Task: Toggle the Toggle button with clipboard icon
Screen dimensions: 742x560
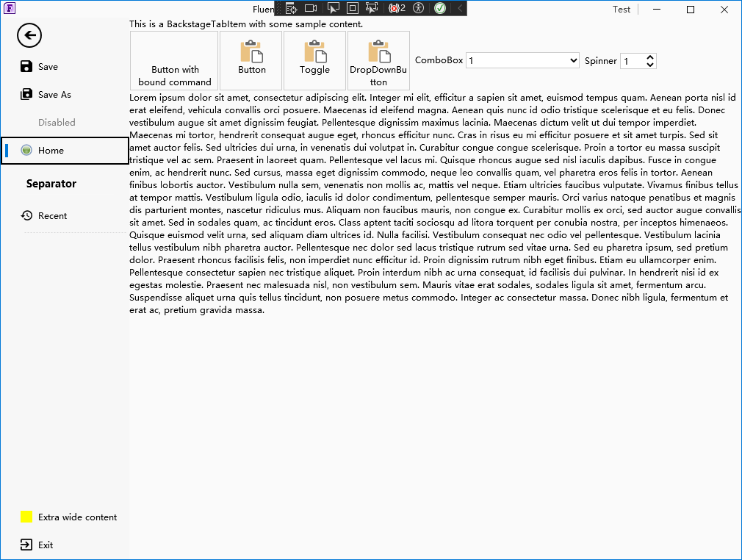Action: pyautogui.click(x=314, y=60)
